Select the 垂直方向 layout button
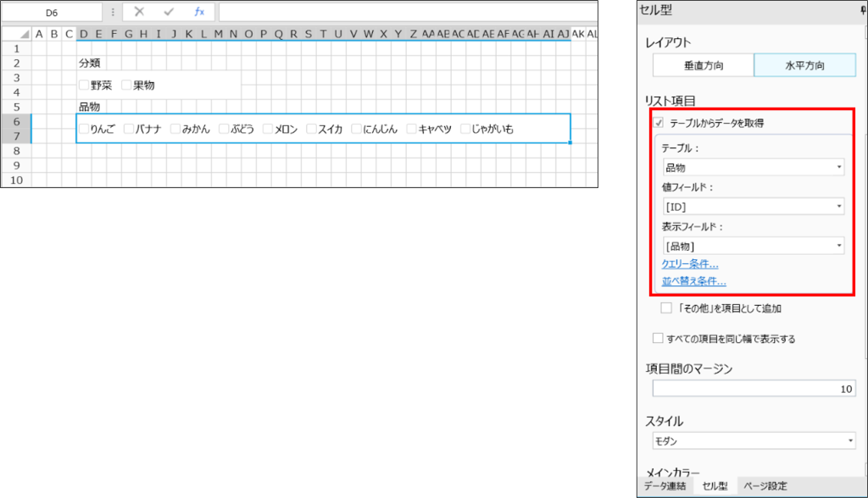868x498 pixels. pyautogui.click(x=703, y=65)
